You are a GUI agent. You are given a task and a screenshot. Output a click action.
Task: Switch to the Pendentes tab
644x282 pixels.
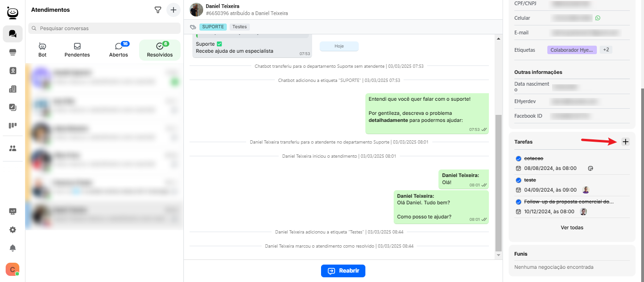pos(77,50)
